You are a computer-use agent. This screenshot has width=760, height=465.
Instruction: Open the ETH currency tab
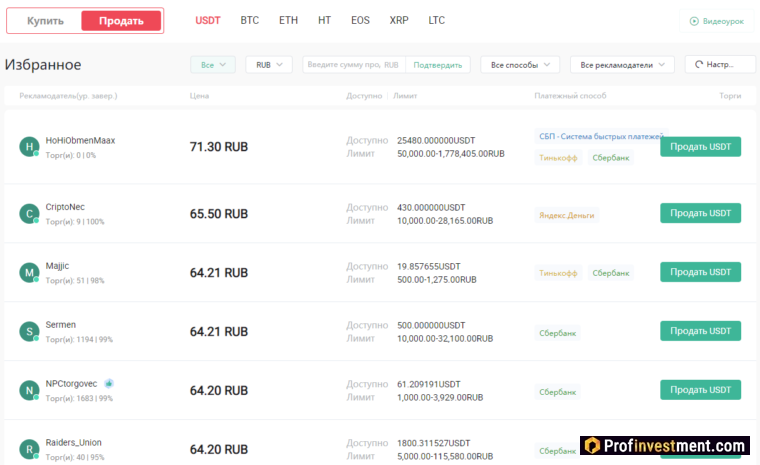click(x=288, y=20)
